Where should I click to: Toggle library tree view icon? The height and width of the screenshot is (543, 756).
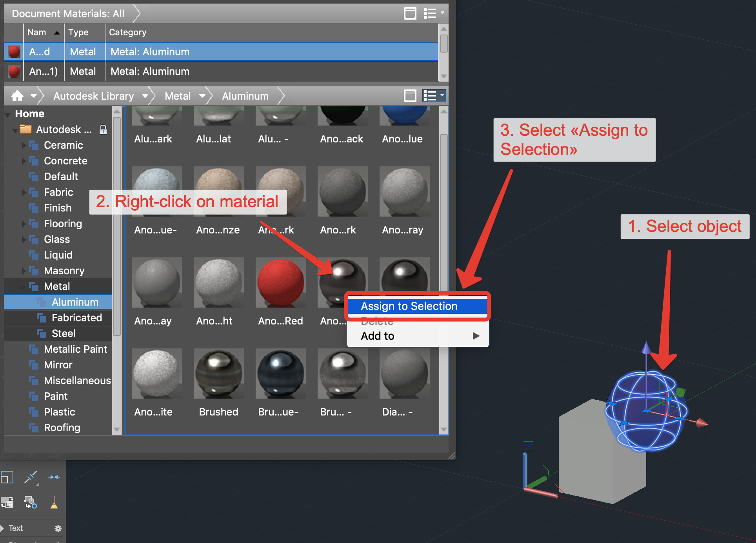(x=410, y=96)
